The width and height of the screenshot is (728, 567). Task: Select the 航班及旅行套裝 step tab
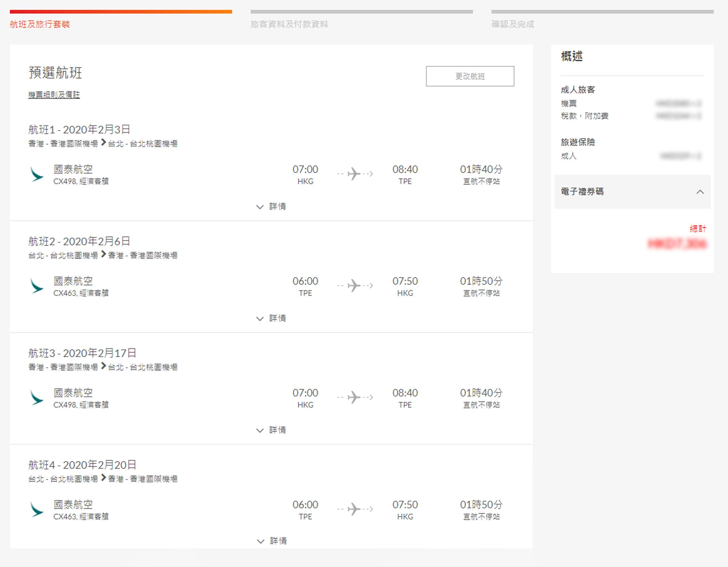click(40, 24)
